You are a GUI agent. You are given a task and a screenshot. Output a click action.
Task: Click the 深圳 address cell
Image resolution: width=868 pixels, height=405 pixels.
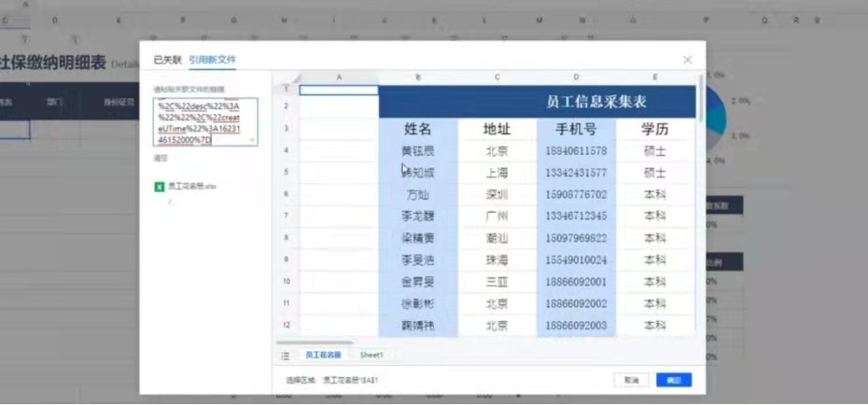[x=497, y=195]
